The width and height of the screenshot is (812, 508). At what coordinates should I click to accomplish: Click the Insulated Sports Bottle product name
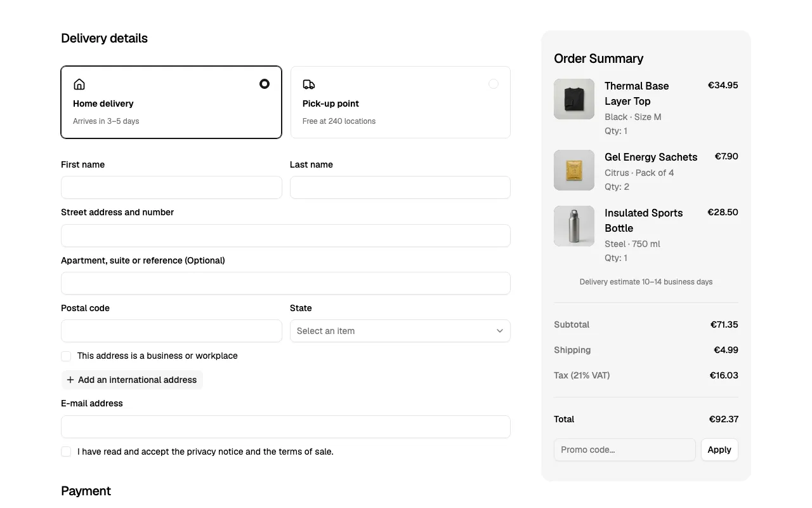click(x=644, y=220)
